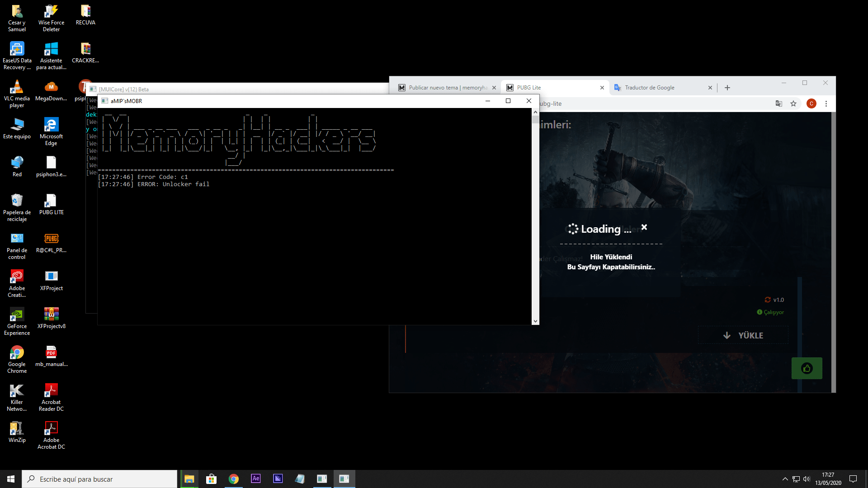Click the taskbar search box
This screenshot has width=868, height=488.
[99, 479]
